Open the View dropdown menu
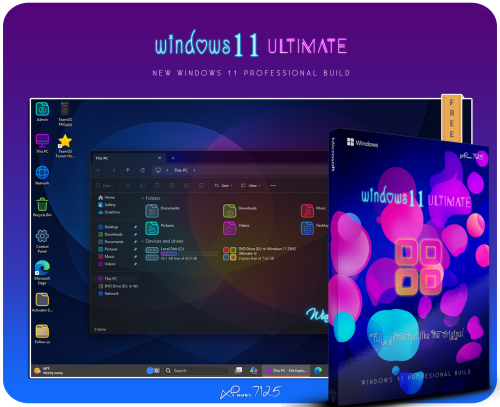The width and height of the screenshot is (500, 407). pyautogui.click(x=250, y=186)
